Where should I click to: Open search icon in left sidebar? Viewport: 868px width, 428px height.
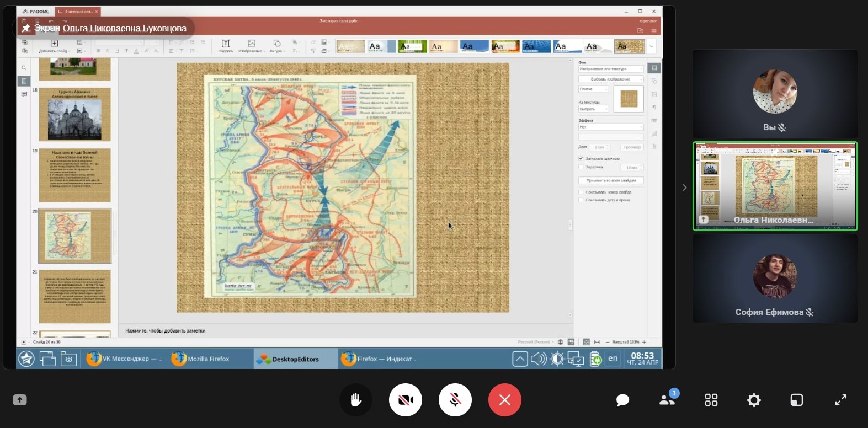pos(24,68)
